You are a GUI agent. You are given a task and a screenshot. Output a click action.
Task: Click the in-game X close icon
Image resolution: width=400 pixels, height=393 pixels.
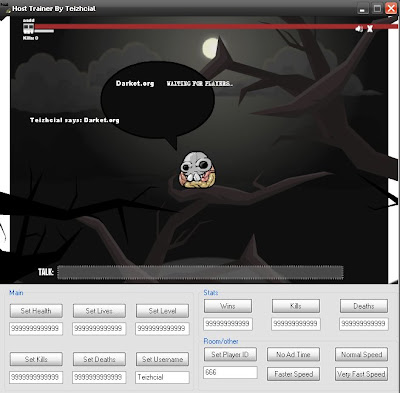(x=370, y=29)
